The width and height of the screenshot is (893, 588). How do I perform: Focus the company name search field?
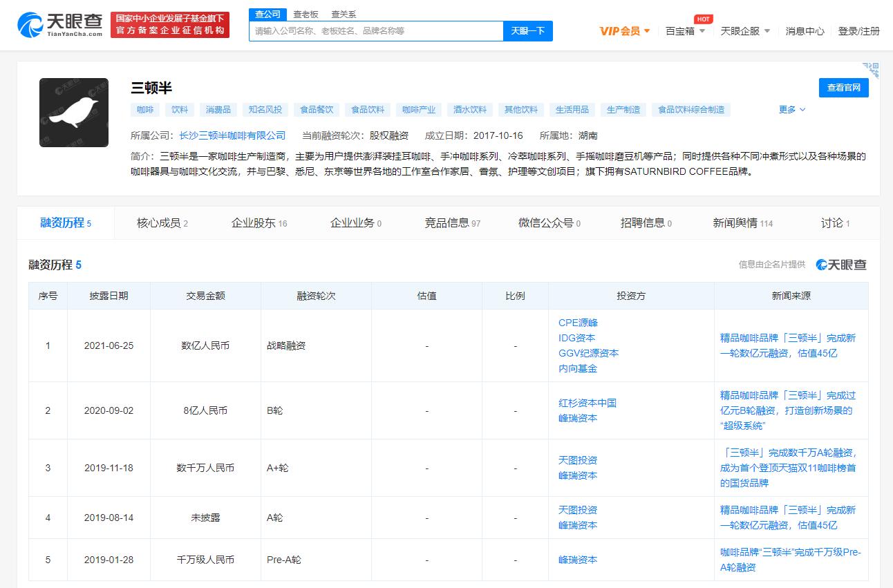(x=377, y=31)
